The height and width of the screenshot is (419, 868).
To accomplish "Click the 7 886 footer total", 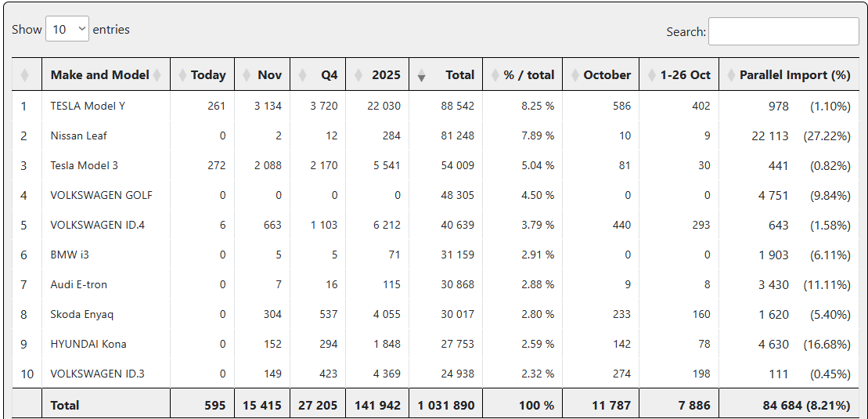I will [695, 405].
